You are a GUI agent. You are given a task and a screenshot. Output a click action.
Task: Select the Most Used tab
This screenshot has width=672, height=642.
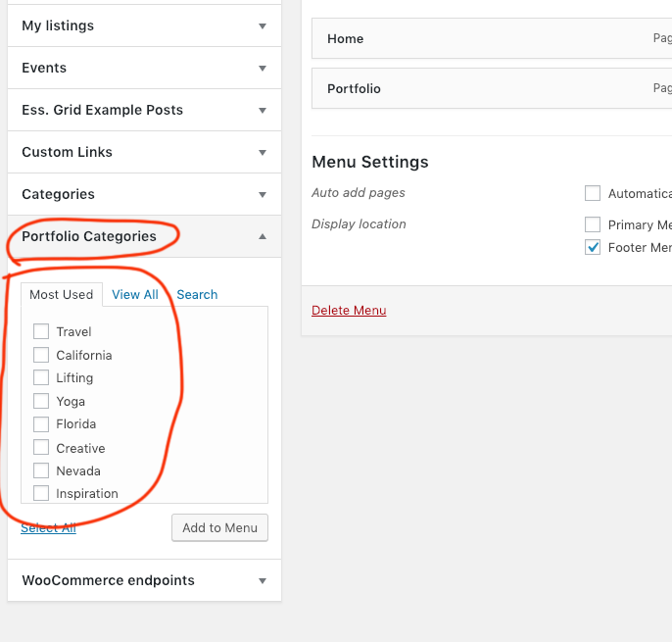62,295
